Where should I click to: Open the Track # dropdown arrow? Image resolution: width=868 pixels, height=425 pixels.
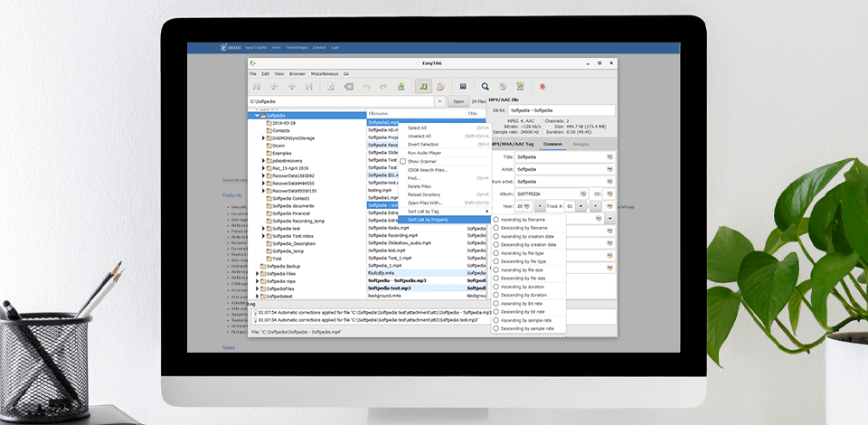580,206
